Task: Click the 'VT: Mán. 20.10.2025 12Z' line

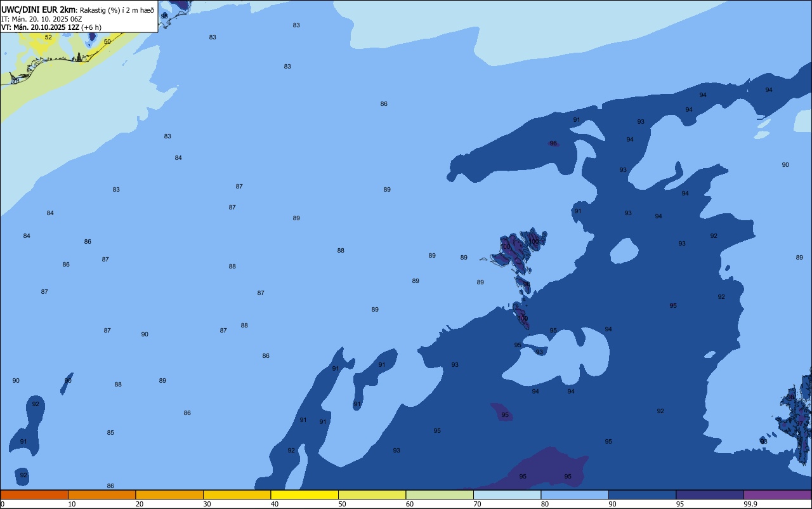Action: [x=41, y=27]
